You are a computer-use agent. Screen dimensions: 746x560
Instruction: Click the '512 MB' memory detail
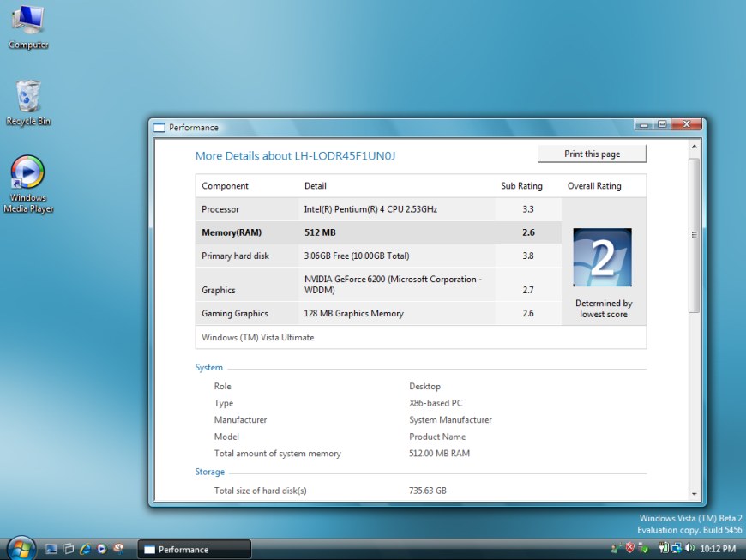[x=320, y=232]
